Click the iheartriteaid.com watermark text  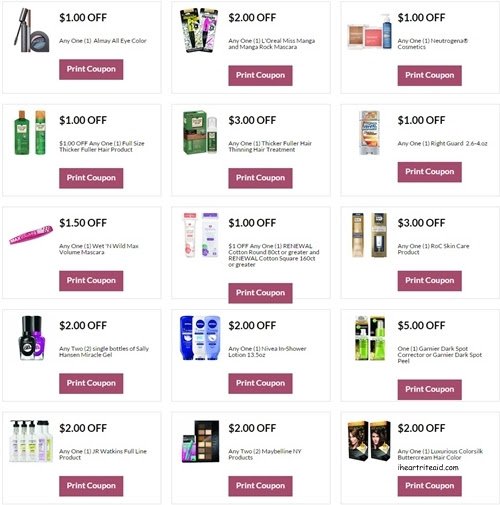coord(428,467)
